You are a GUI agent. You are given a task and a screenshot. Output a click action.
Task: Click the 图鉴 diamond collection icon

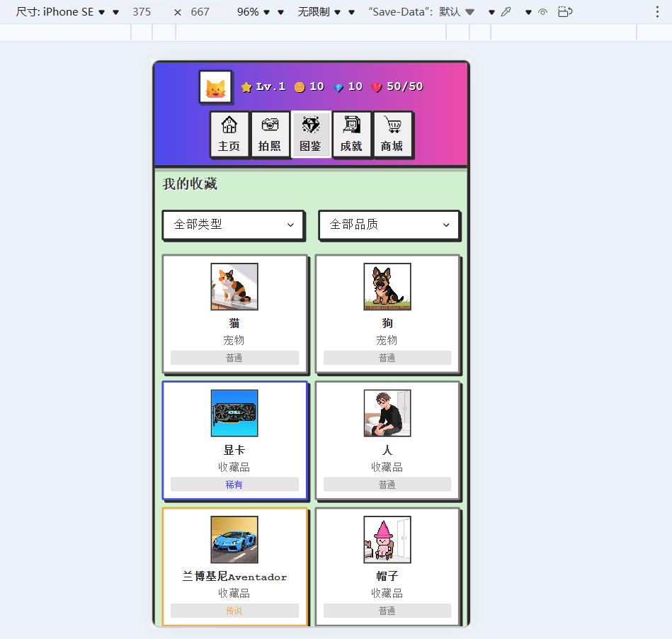311,134
